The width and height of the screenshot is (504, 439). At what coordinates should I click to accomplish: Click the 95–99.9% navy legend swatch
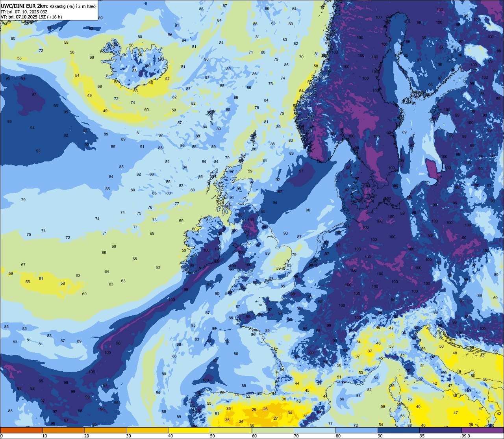tap(441, 430)
